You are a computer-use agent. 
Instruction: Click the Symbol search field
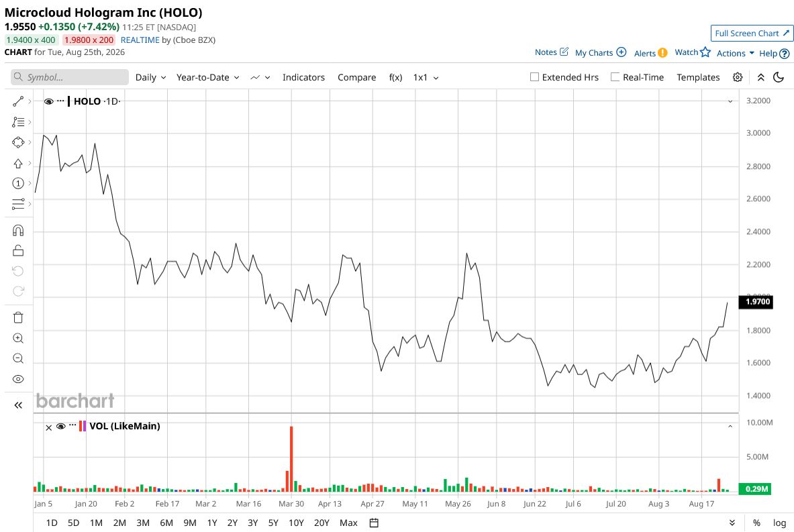pyautogui.click(x=70, y=77)
